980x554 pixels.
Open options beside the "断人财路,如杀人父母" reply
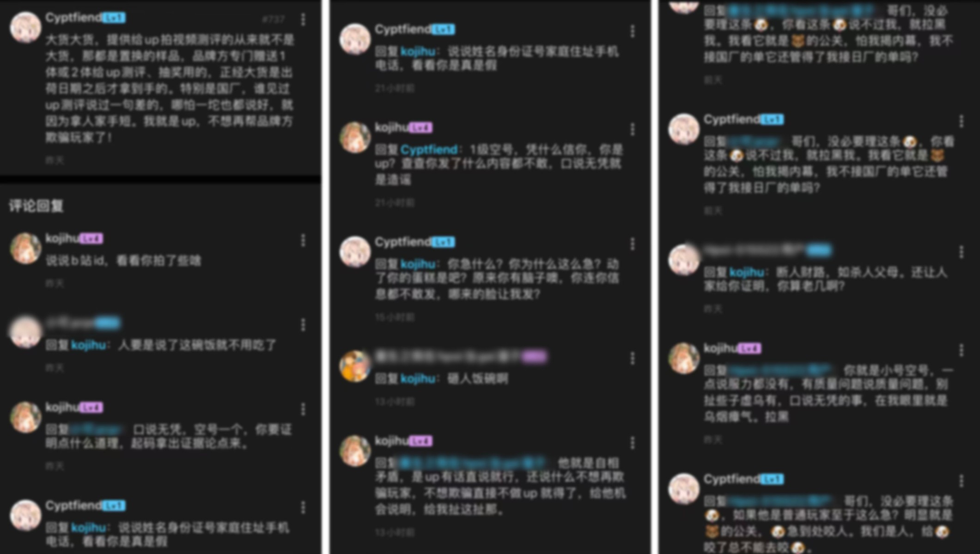click(962, 252)
